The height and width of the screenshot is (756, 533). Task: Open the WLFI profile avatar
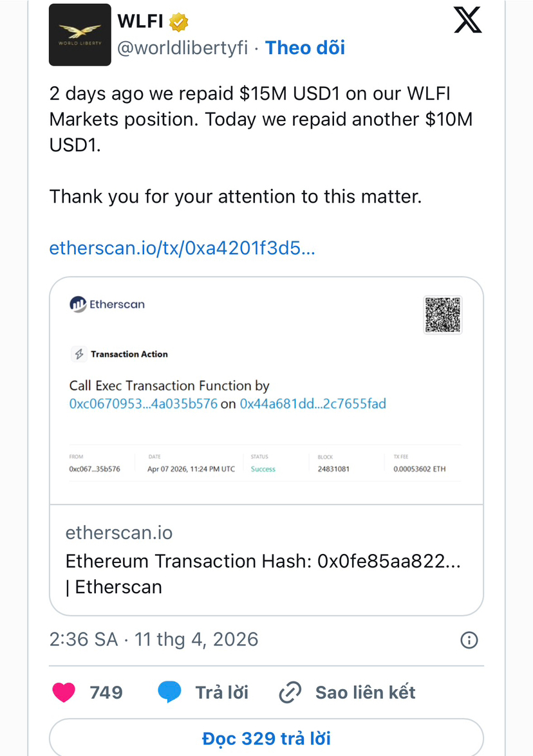tap(80, 35)
